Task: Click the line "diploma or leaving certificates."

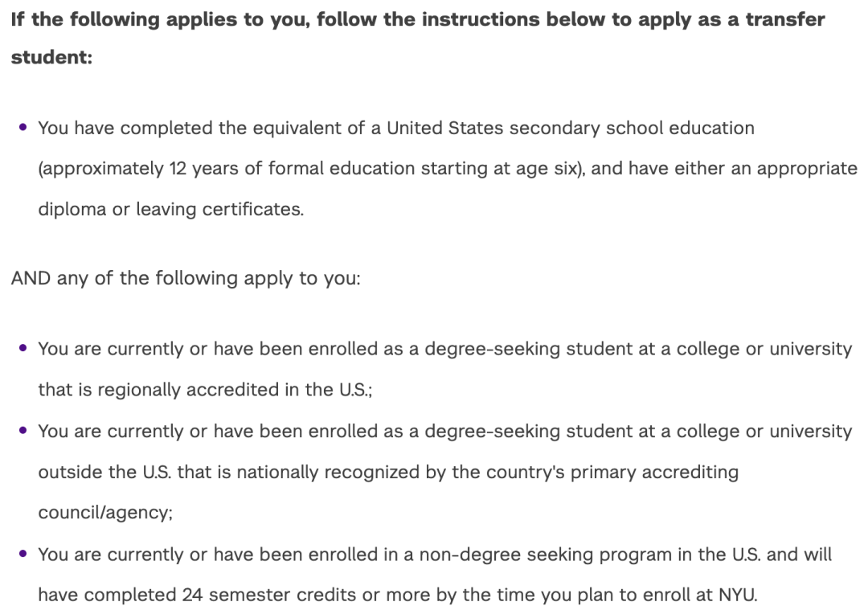Action: (x=170, y=210)
